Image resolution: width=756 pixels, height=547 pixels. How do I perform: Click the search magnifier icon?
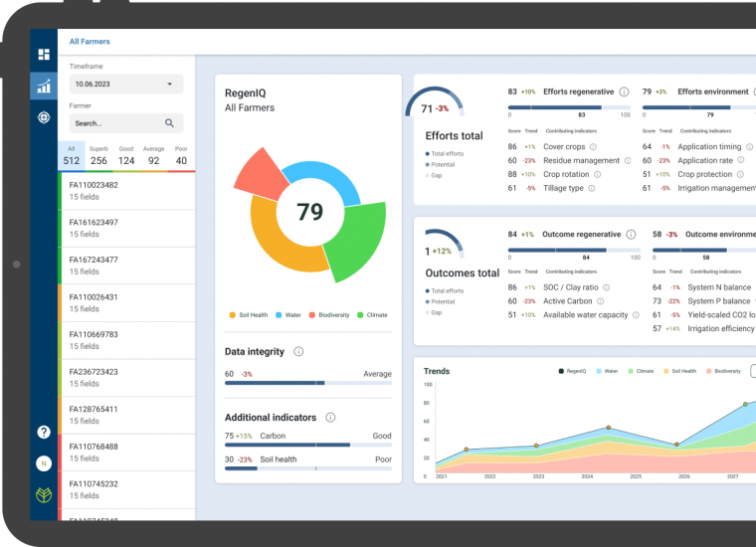coord(170,123)
